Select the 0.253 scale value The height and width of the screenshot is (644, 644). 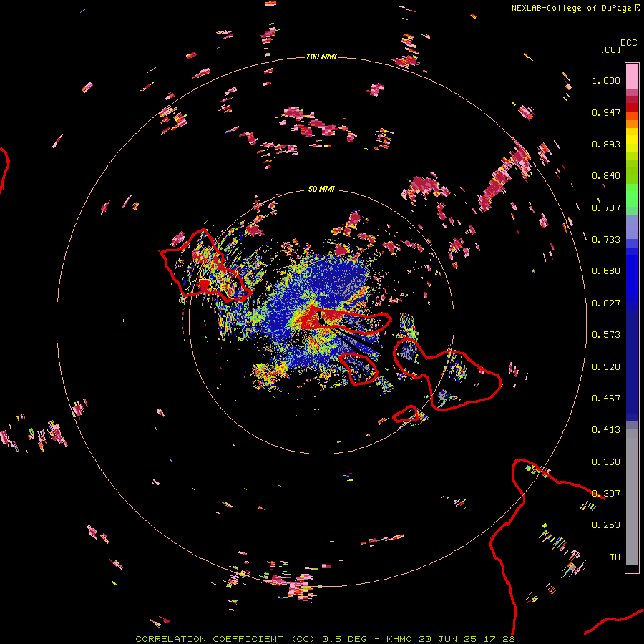click(606, 525)
